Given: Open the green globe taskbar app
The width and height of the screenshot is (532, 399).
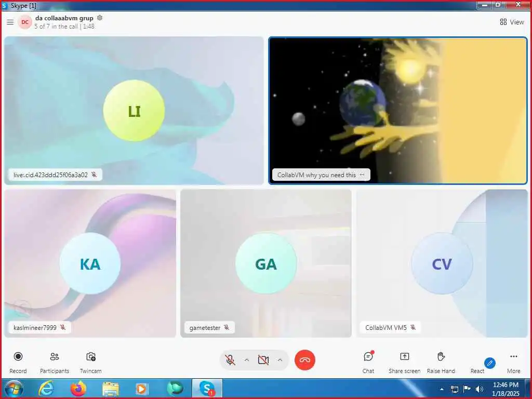Looking at the screenshot, I should tap(175, 389).
